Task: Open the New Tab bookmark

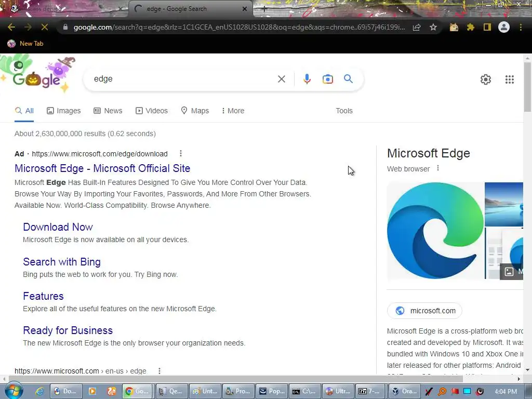Action: tap(25, 44)
